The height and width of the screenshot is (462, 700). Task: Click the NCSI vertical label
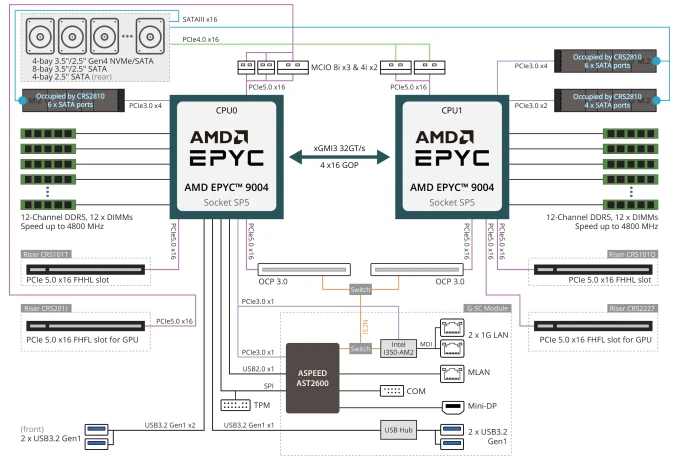point(365,327)
